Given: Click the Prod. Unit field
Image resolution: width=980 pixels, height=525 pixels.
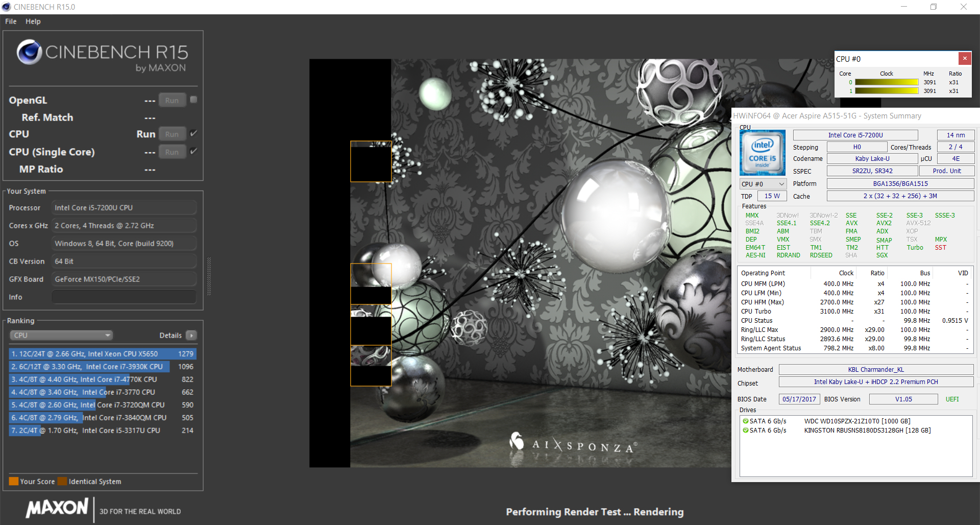Looking at the screenshot, I should coord(946,171).
